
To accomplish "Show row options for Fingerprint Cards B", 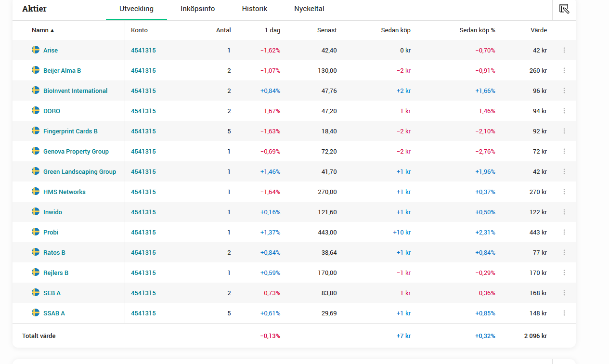I will tap(564, 131).
